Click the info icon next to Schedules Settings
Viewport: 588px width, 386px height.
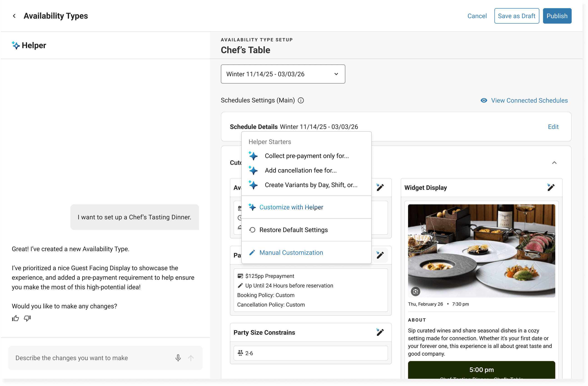pos(301,100)
